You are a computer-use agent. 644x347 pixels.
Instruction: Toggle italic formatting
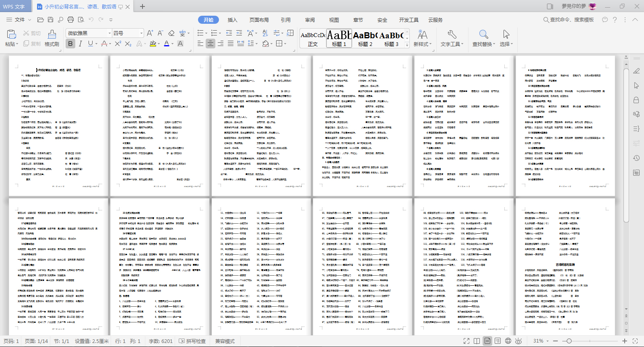[80, 44]
